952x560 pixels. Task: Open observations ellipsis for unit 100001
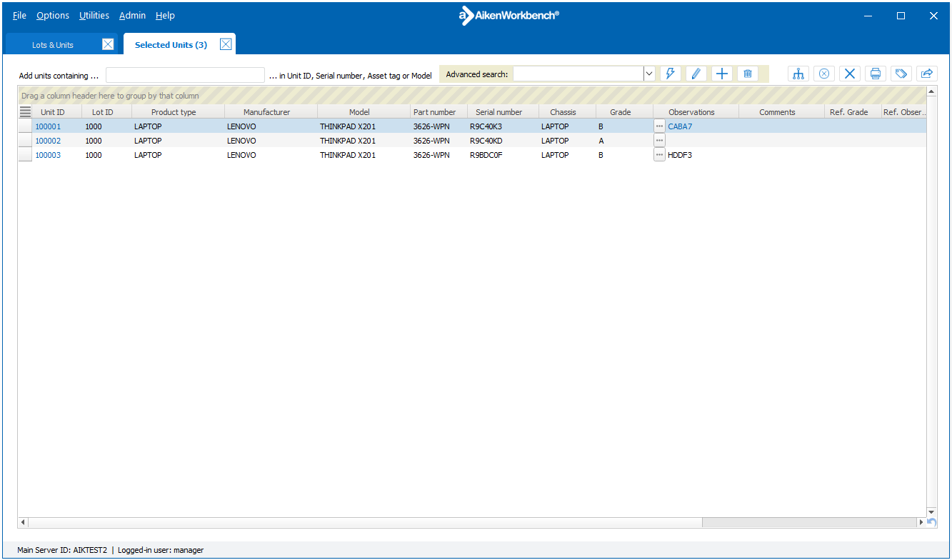pos(659,126)
